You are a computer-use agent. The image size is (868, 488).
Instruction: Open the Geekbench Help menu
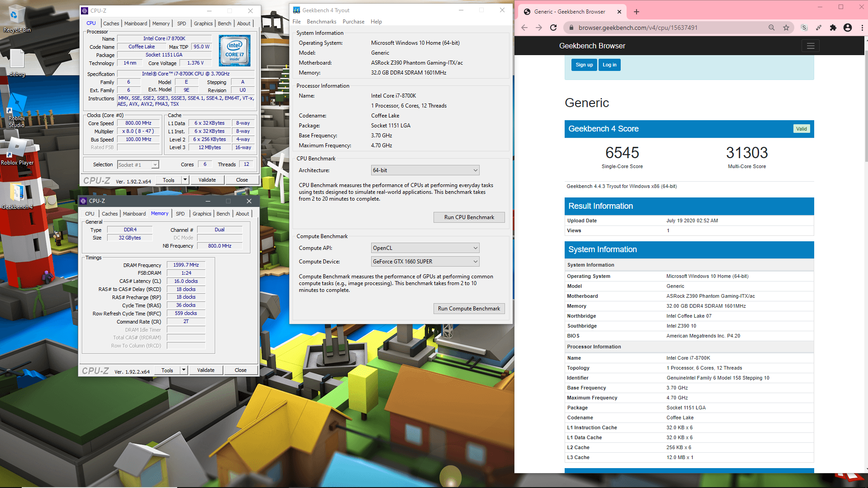point(376,22)
